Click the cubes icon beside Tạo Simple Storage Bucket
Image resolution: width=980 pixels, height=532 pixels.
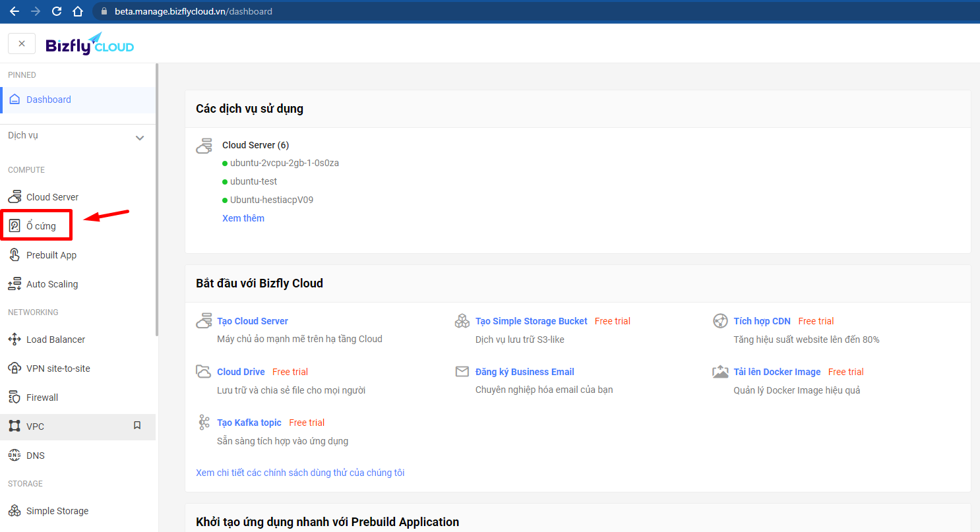point(462,321)
